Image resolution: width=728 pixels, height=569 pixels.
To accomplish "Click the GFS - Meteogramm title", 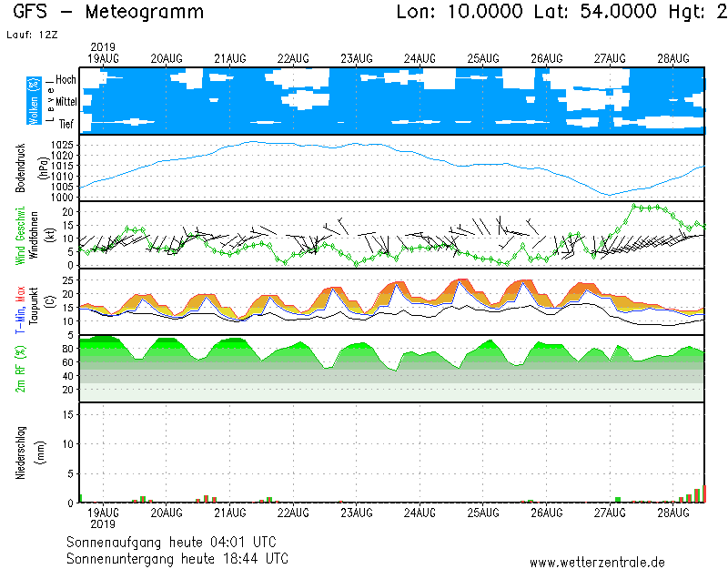I will point(109,13).
